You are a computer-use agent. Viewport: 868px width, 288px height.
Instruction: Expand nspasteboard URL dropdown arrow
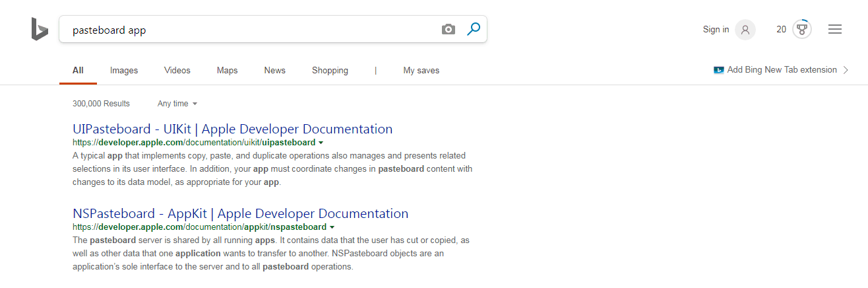tap(332, 227)
